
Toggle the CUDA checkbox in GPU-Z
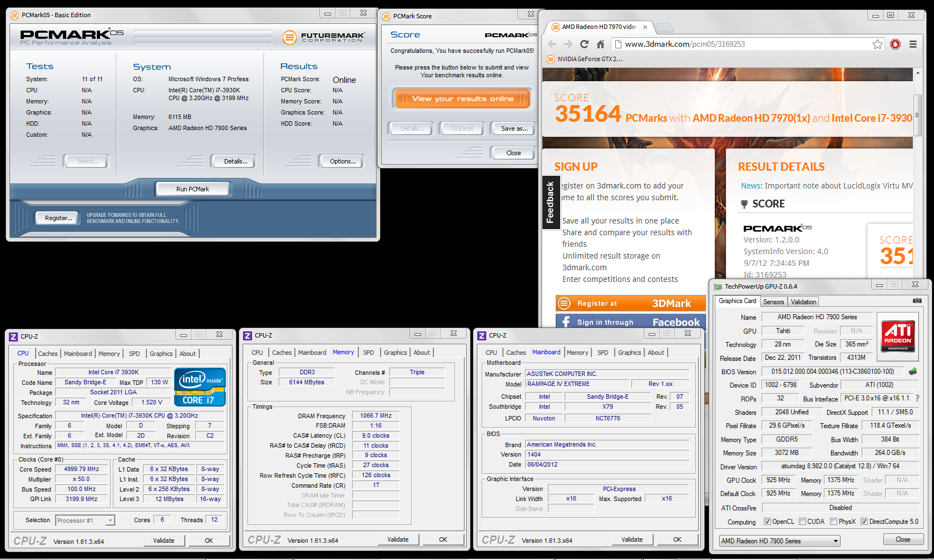[802, 522]
